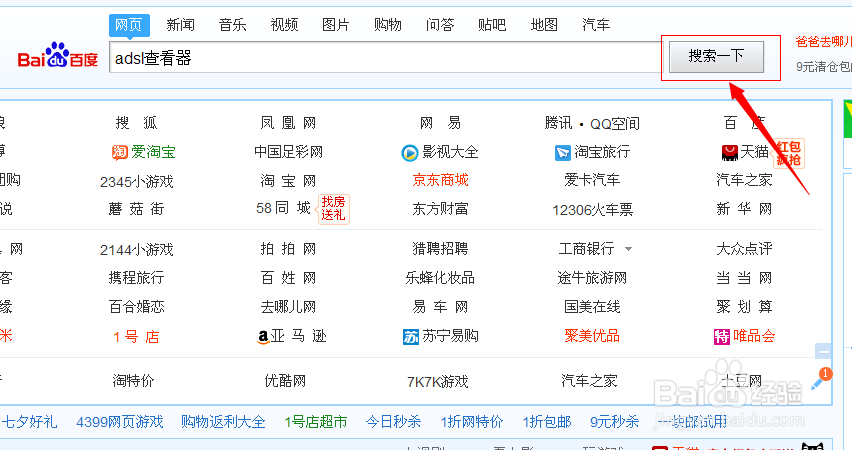Open the 猎聘招聘 link
This screenshot has width=852, height=450.
pyautogui.click(x=440, y=249)
